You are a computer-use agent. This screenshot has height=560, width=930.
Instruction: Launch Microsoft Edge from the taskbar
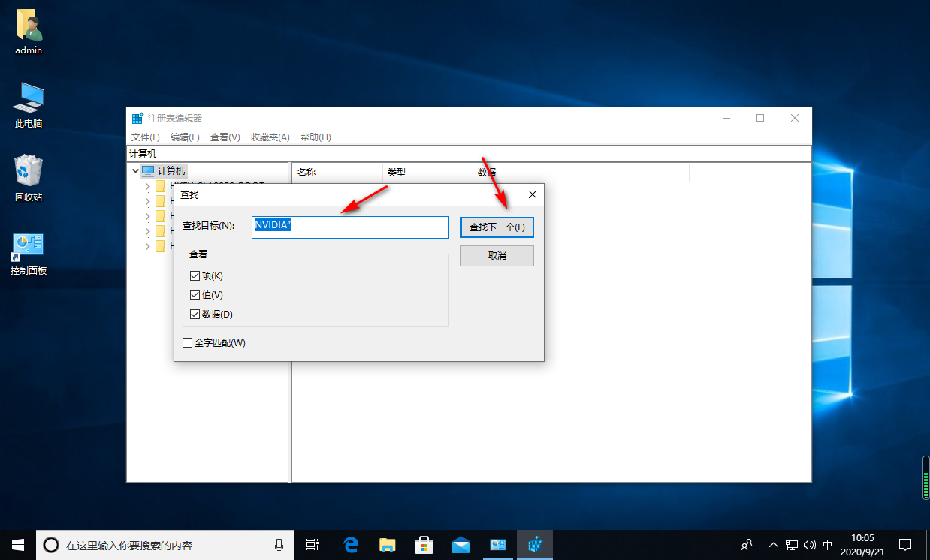(x=351, y=545)
